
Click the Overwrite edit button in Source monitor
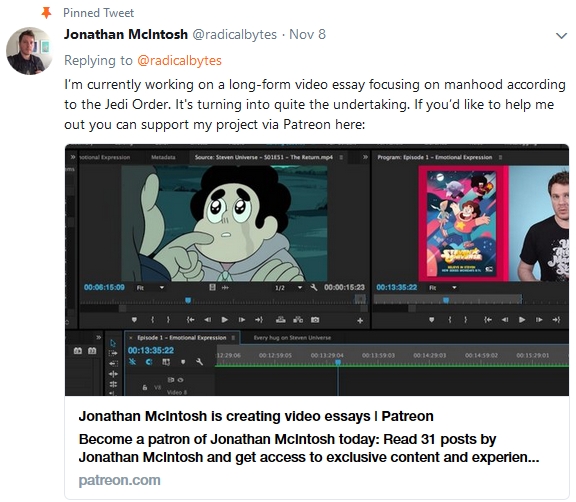click(298, 319)
